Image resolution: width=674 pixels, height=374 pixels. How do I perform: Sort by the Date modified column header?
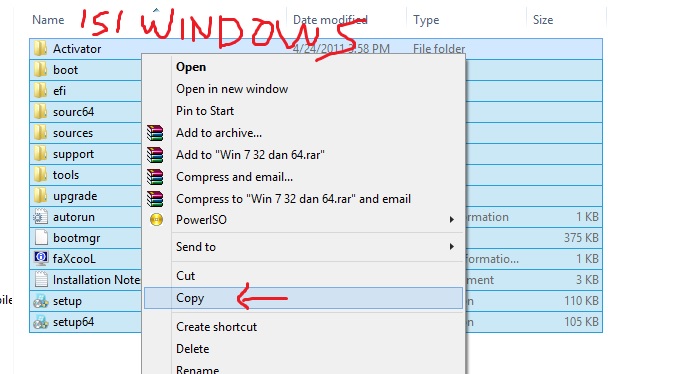pyautogui.click(x=330, y=20)
